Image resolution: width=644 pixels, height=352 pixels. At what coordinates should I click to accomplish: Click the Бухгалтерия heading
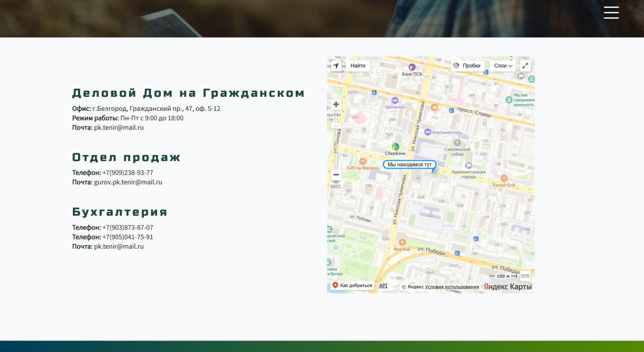click(120, 212)
